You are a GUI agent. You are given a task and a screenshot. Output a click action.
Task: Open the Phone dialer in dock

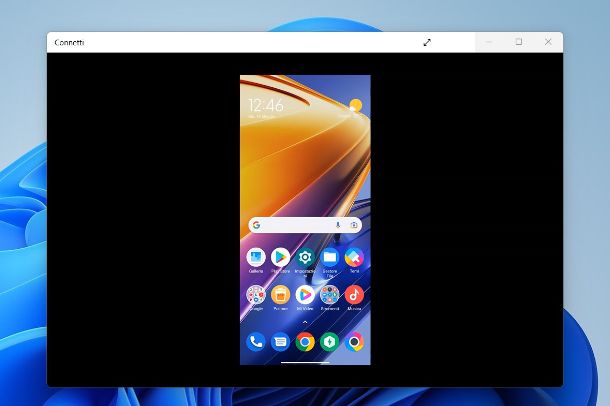click(x=256, y=342)
